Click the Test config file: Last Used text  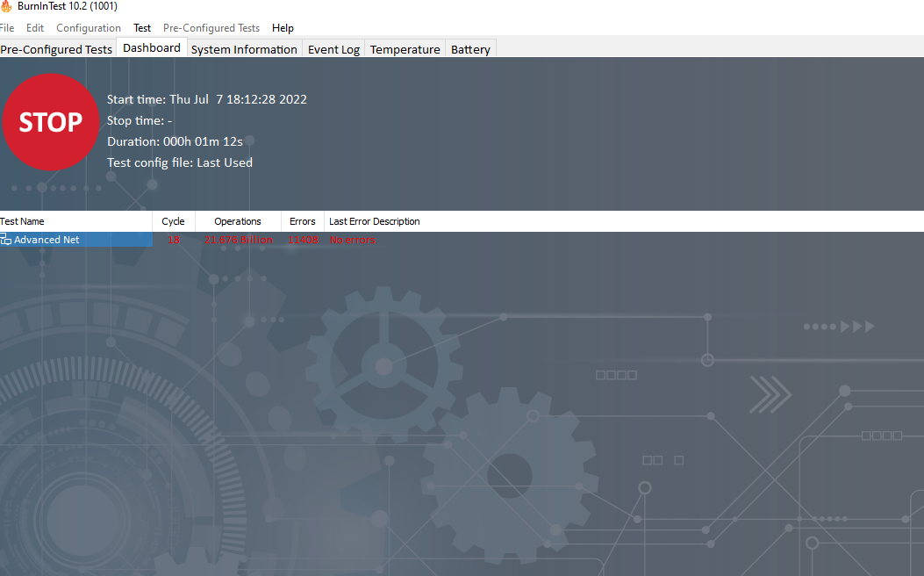[x=180, y=162]
